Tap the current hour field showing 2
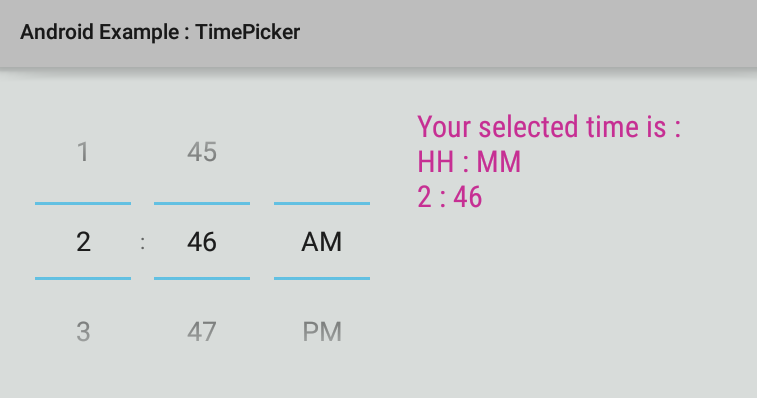This screenshot has width=757, height=398. point(83,242)
